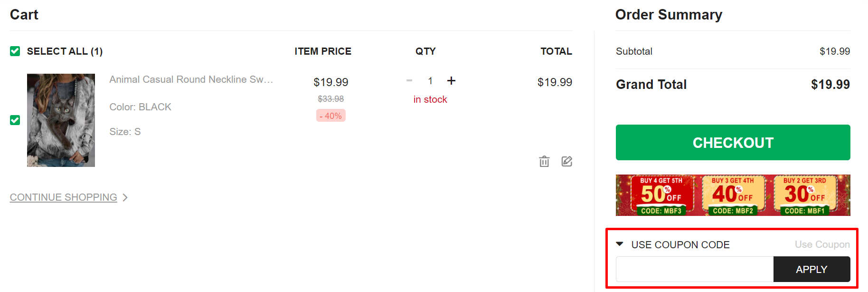Increase quantity with the plus icon
This screenshot has width=868, height=292.
tap(451, 81)
